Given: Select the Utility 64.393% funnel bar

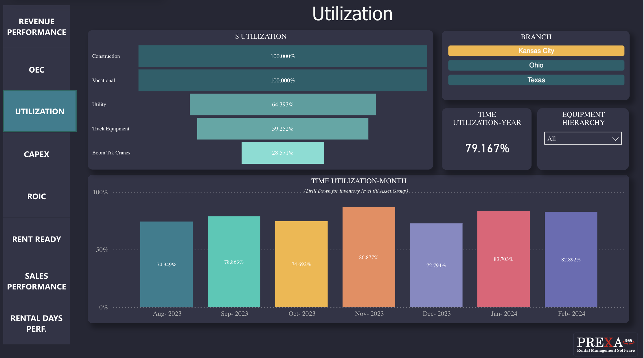Looking at the screenshot, I should tap(282, 104).
